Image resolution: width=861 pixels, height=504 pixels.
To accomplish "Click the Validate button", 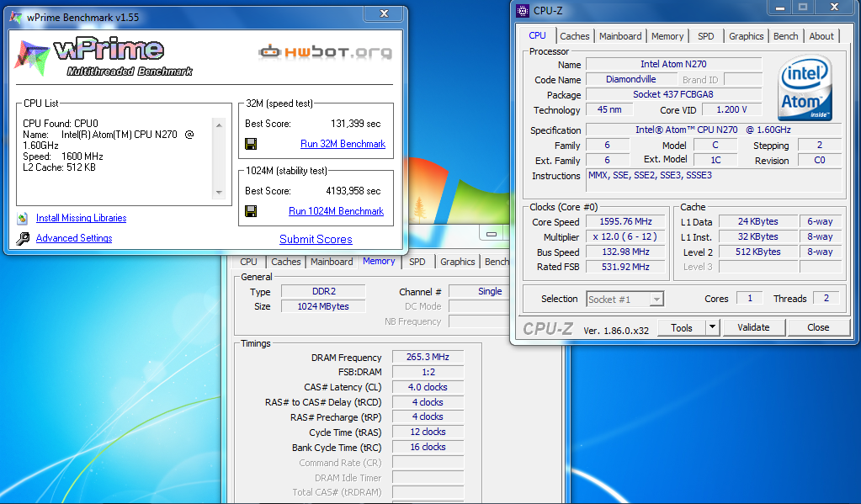I will pyautogui.click(x=753, y=328).
